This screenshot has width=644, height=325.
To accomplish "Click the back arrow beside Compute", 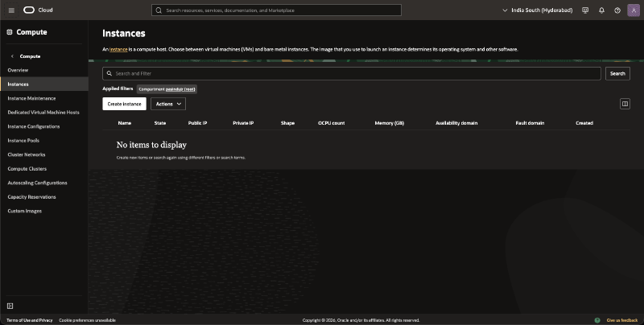I will 12,56.
